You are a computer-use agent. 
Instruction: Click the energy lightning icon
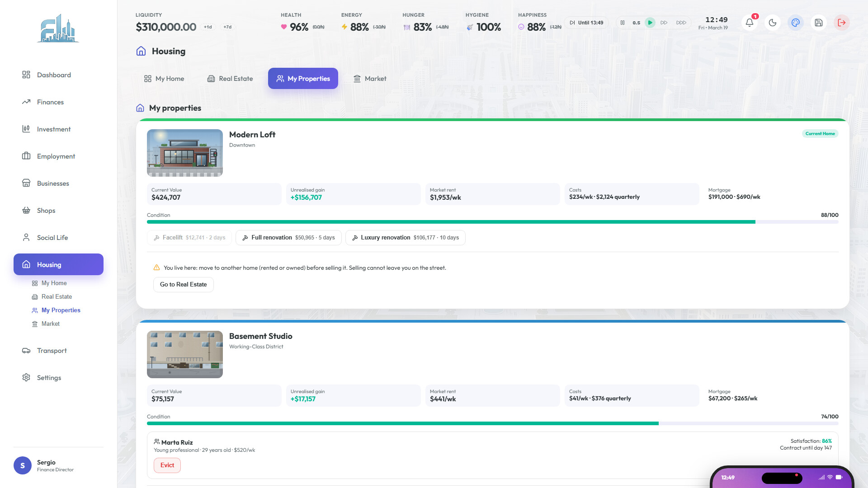click(x=344, y=27)
